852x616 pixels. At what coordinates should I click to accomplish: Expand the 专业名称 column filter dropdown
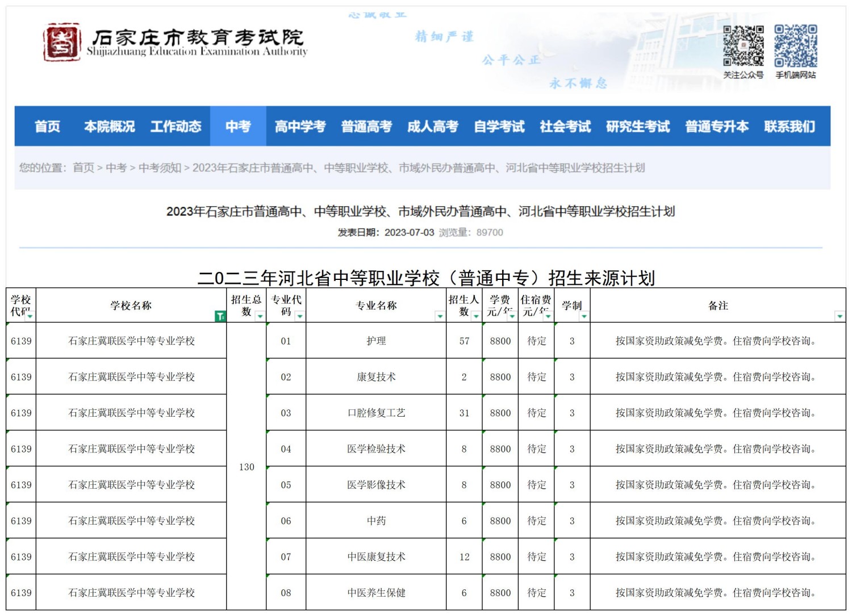point(439,316)
